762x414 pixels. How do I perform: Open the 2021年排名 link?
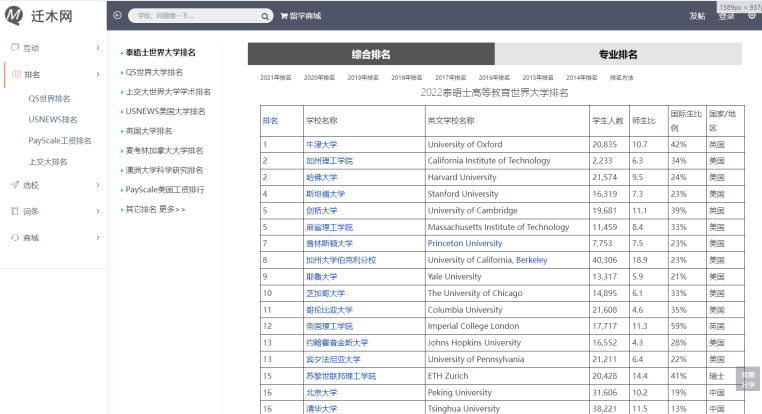[x=276, y=77]
